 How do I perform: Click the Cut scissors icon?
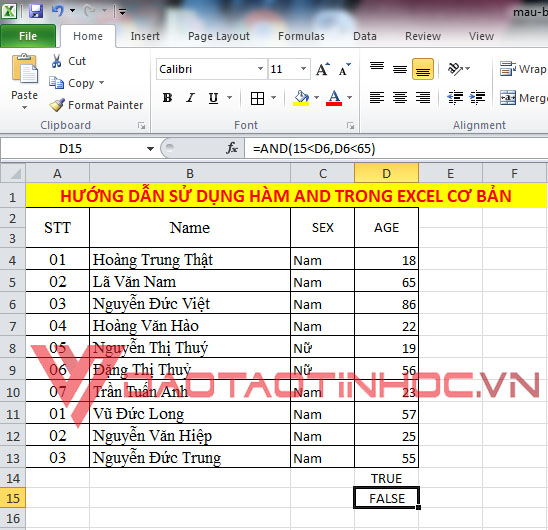(x=56, y=61)
